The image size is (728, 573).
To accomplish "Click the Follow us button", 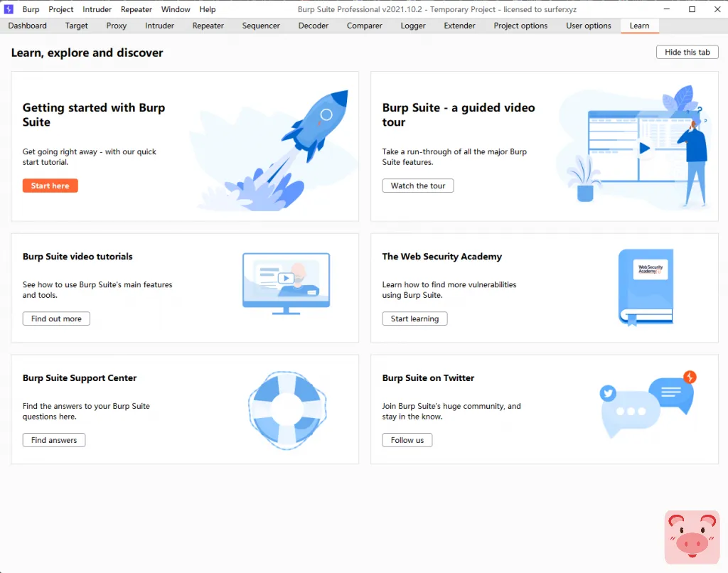I will pyautogui.click(x=407, y=440).
